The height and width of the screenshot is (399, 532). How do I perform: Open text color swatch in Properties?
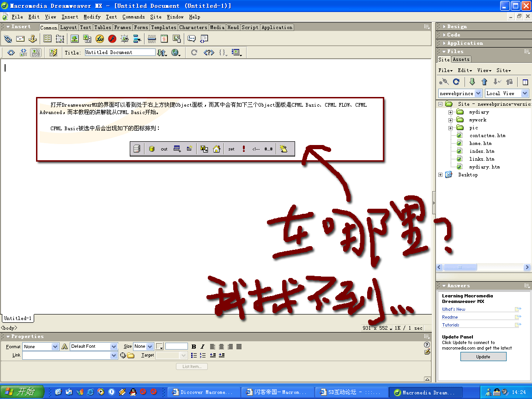pyautogui.click(x=159, y=346)
